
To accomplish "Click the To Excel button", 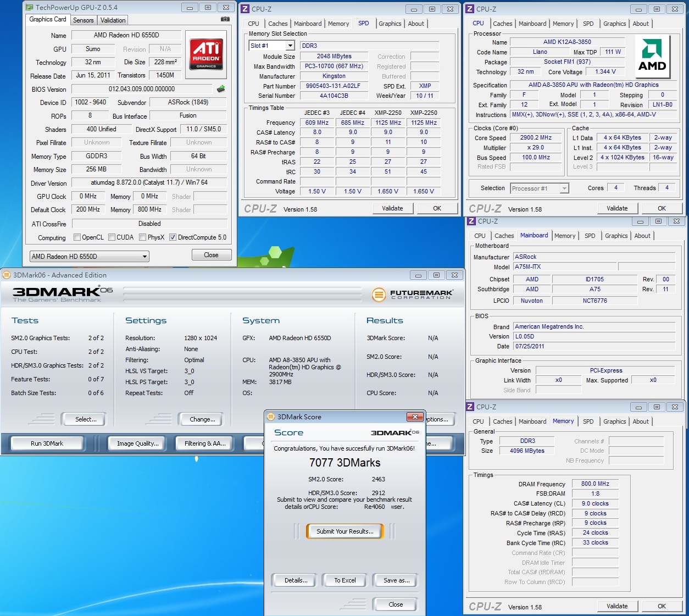I will tap(345, 580).
